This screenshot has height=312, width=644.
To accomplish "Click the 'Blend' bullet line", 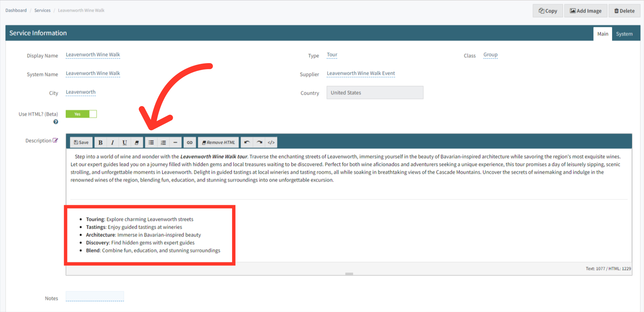I will point(153,250).
